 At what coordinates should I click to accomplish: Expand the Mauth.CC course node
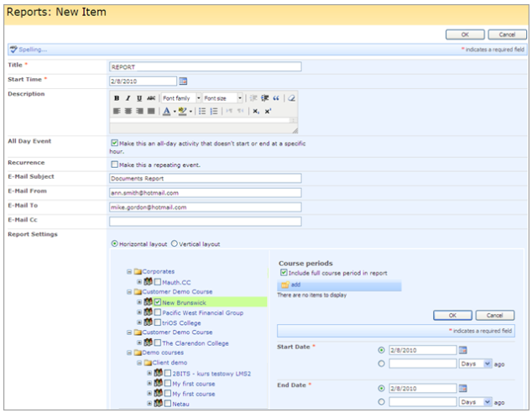139,282
